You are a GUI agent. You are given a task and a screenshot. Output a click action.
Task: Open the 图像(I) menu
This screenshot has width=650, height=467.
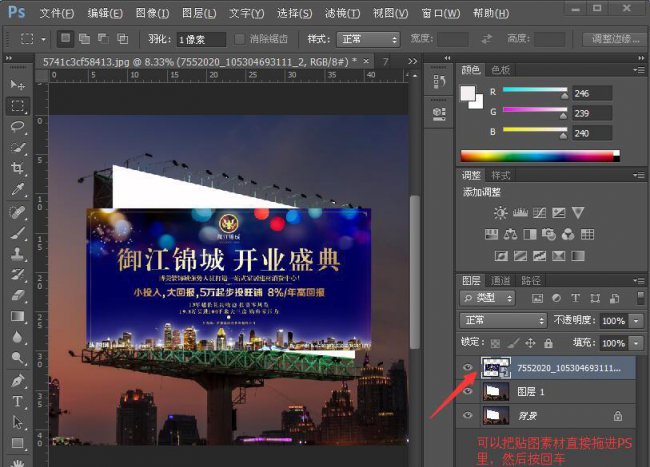[153, 13]
